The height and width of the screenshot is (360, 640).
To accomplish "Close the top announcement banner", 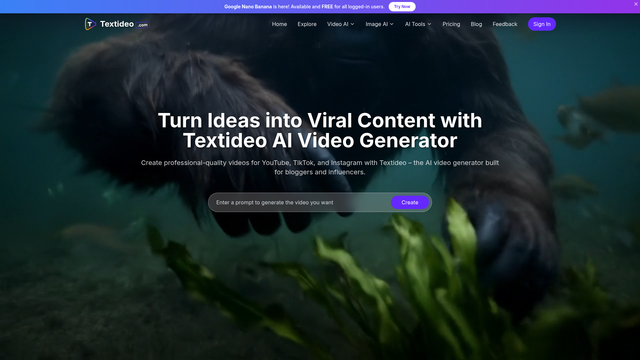I will coord(636,4).
